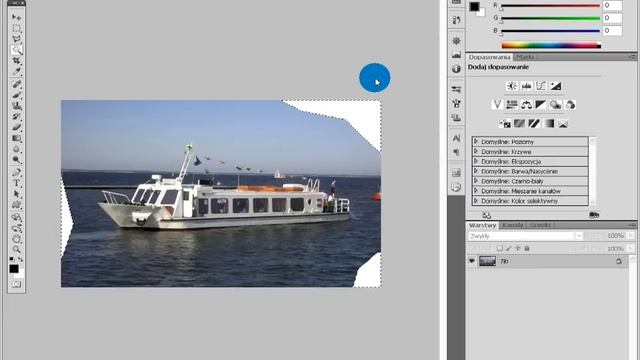Click the blue B channel slider

coord(550,31)
